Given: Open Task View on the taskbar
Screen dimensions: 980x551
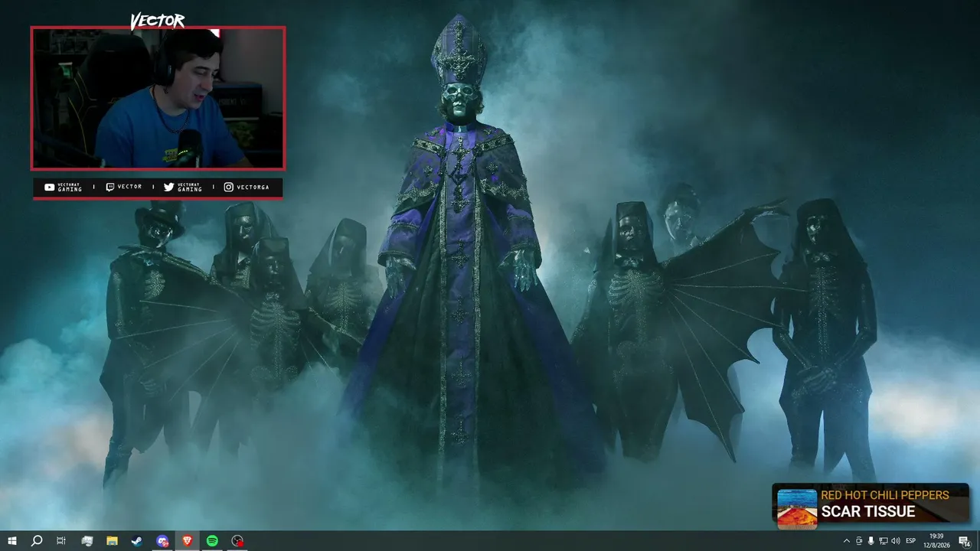Looking at the screenshot, I should pyautogui.click(x=61, y=541).
